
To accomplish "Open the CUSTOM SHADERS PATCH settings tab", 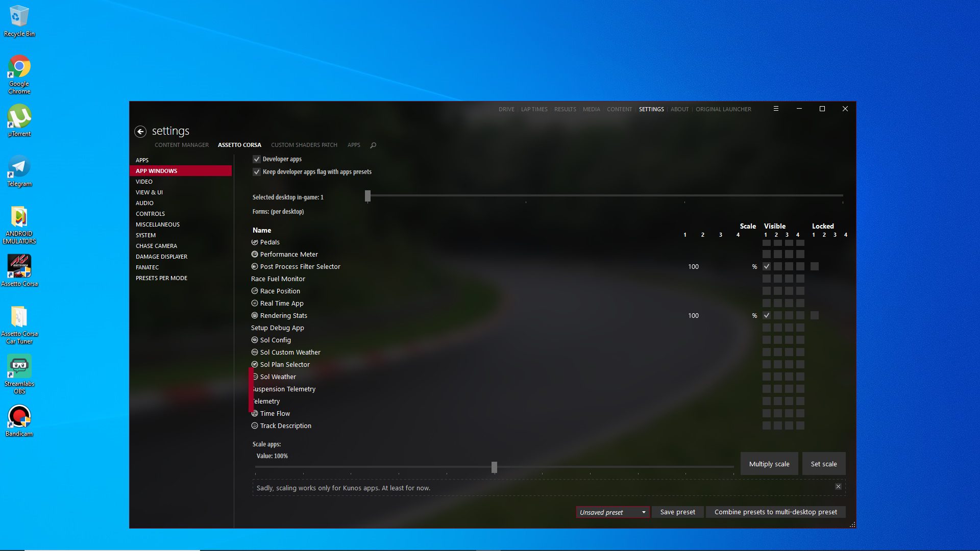I will pos(304,145).
